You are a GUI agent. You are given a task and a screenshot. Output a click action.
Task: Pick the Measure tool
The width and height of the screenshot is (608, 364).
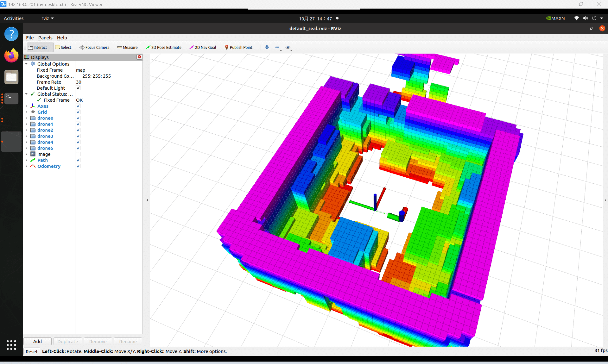[x=127, y=47]
